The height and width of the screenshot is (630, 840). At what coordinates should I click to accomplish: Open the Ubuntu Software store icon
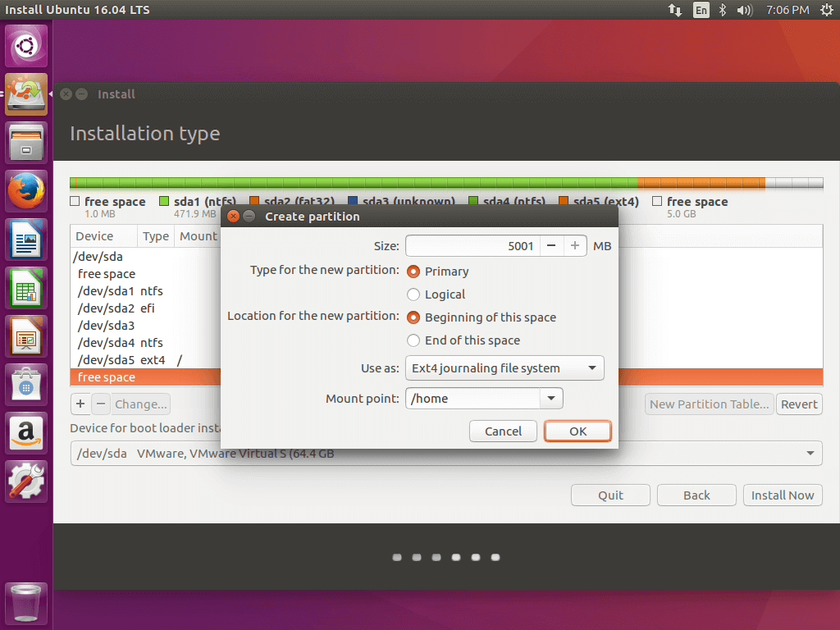pyautogui.click(x=26, y=384)
